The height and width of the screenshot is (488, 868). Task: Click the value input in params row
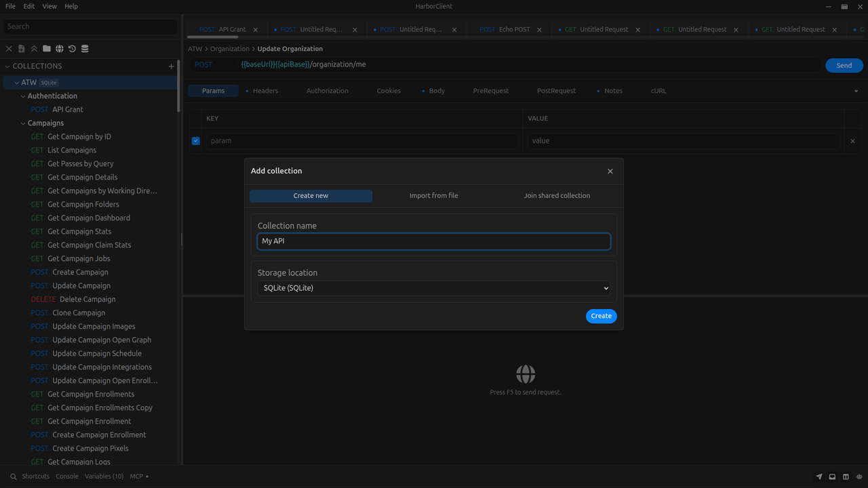point(683,141)
